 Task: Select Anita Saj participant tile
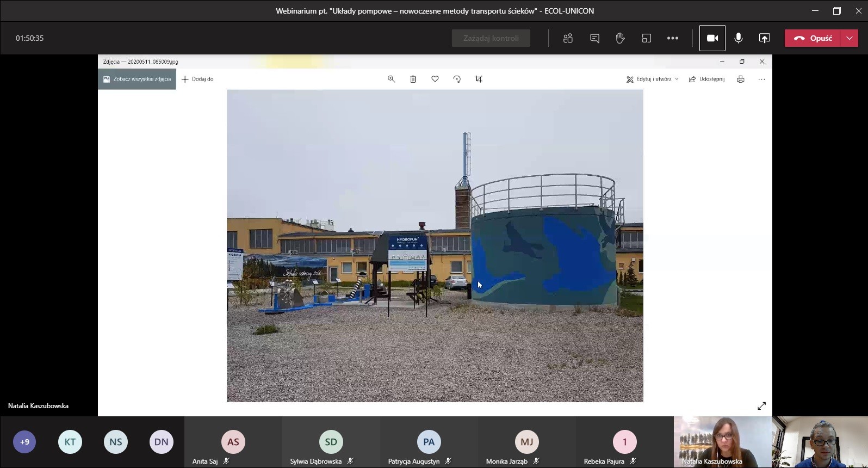point(233,442)
